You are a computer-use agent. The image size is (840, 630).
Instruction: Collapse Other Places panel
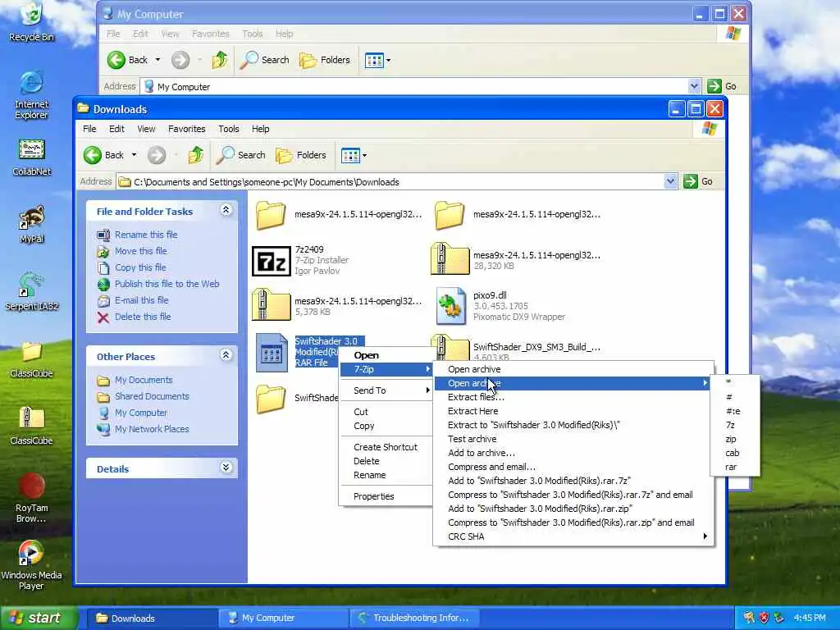226,354
